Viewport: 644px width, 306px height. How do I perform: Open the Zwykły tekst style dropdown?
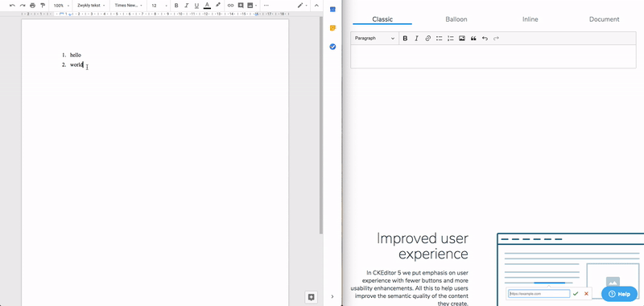pos(91,6)
